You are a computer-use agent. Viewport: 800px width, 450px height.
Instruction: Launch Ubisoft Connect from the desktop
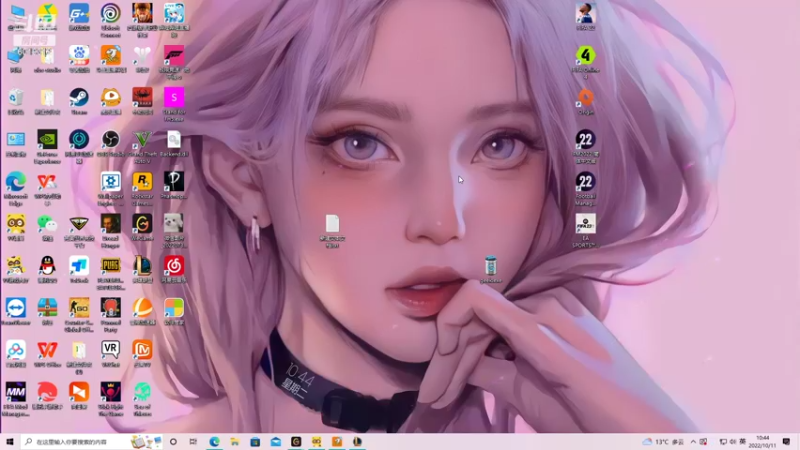coord(111,19)
